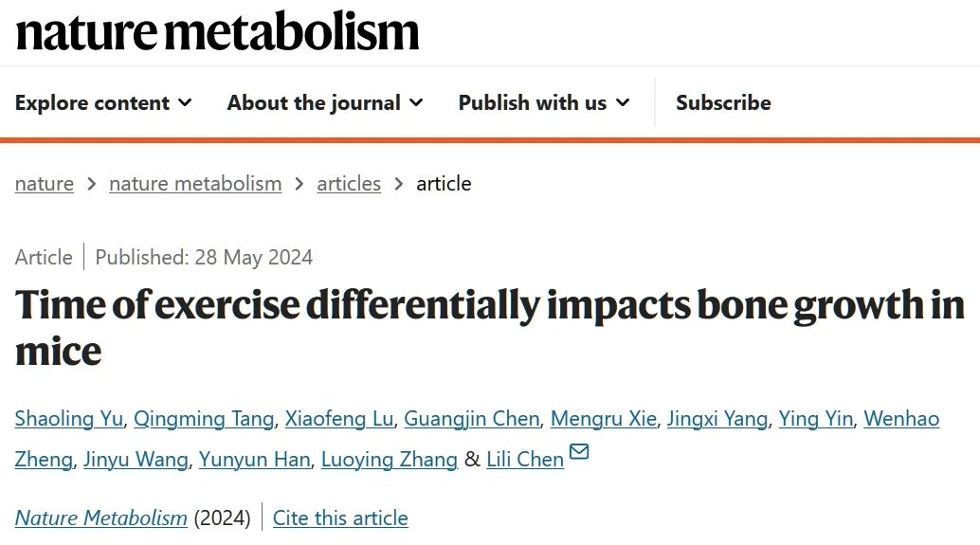Open the Cite this article link

click(x=340, y=518)
